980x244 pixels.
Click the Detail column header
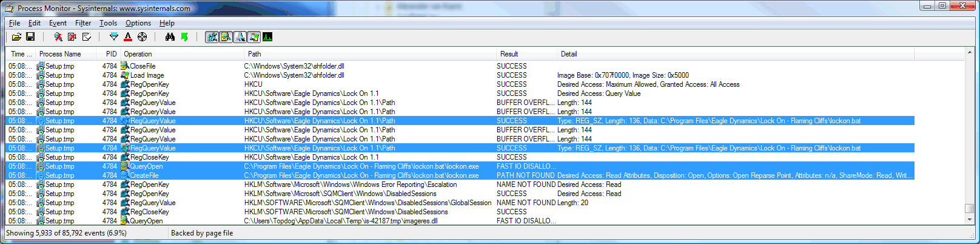coord(736,54)
